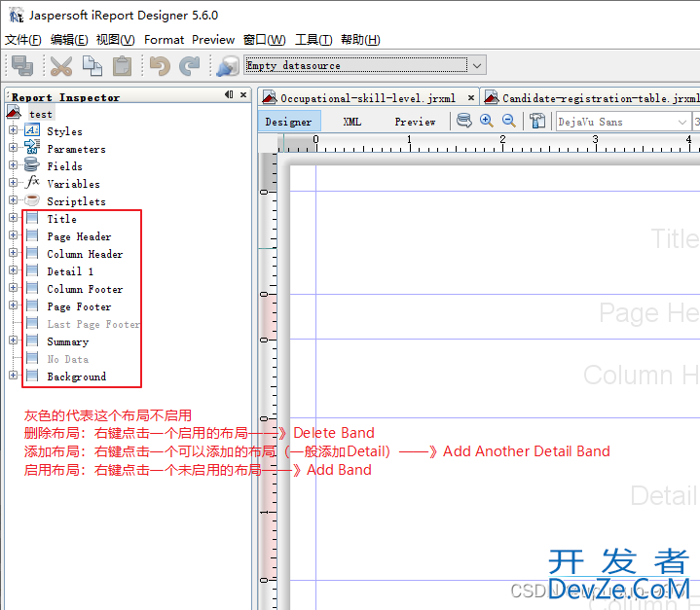Select the Last Page Footer tree item
700x610 pixels.
(93, 324)
